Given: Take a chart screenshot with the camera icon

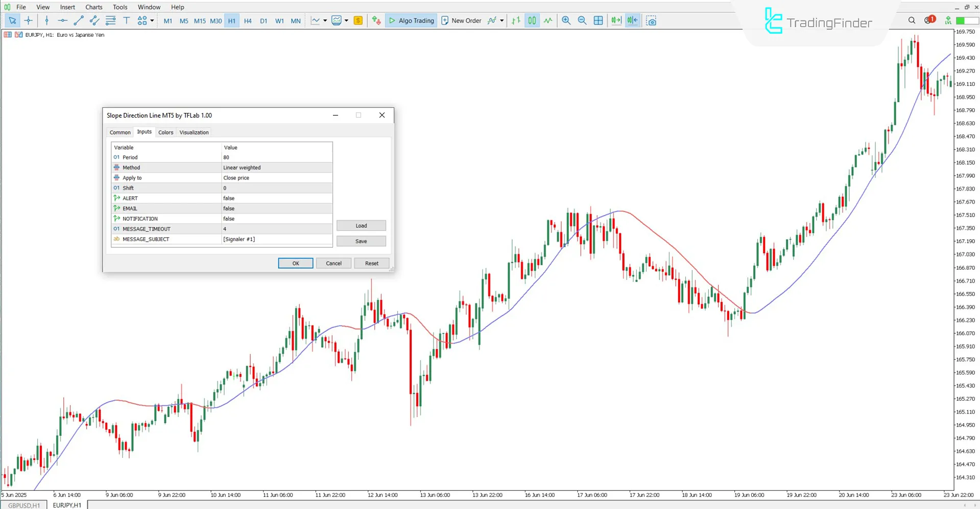Looking at the screenshot, I should tap(651, 20).
